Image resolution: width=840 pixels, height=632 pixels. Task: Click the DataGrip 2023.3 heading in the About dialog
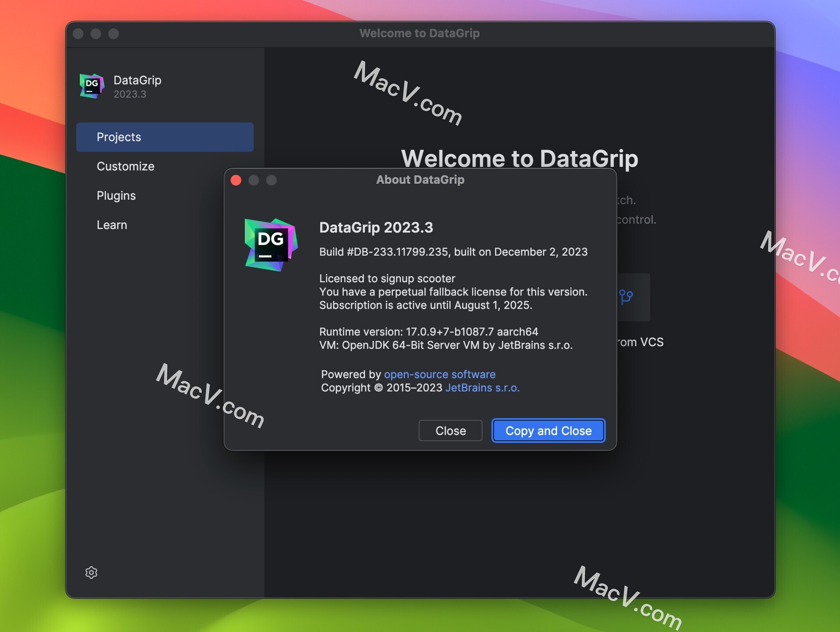[x=376, y=227]
